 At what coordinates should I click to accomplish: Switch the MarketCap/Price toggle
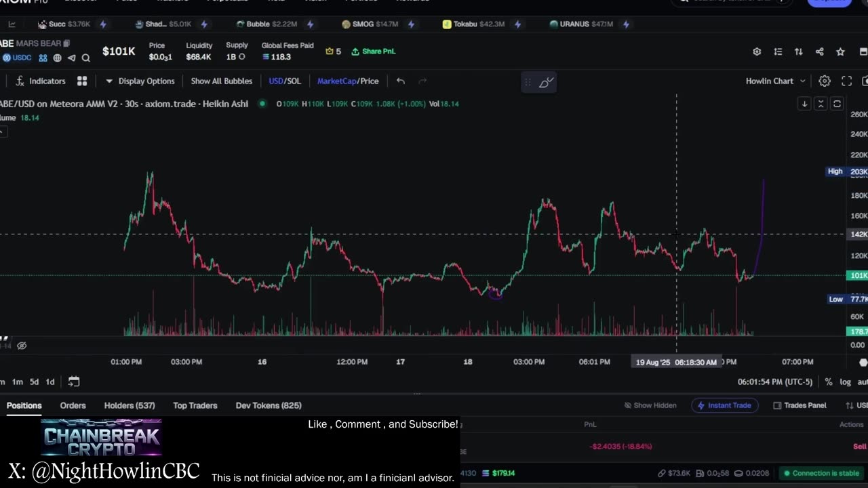click(348, 81)
